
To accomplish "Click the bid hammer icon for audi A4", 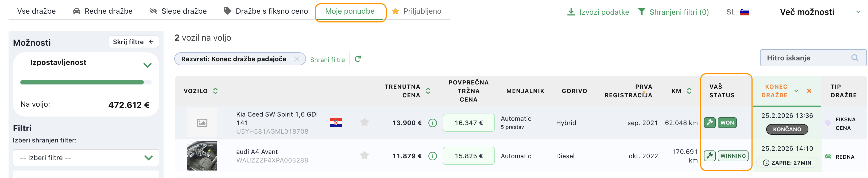I will (x=709, y=156).
